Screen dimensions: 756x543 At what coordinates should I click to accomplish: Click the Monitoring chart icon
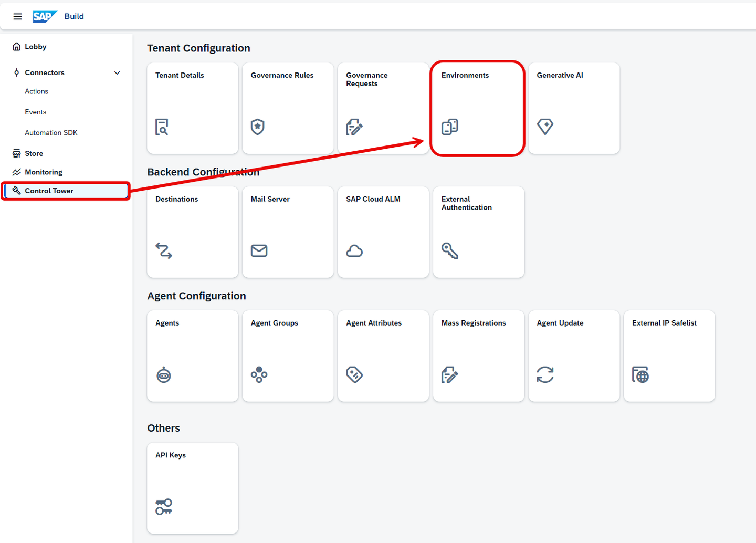[x=17, y=172]
